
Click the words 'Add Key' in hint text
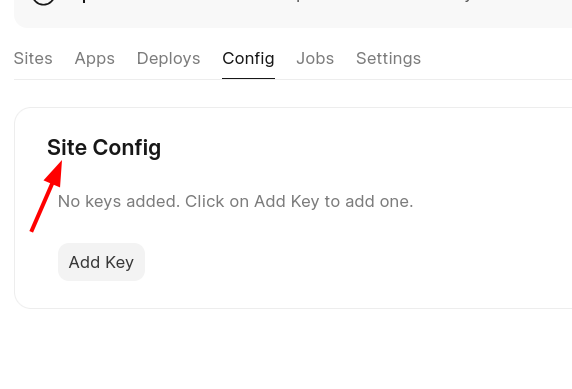pyautogui.click(x=287, y=201)
